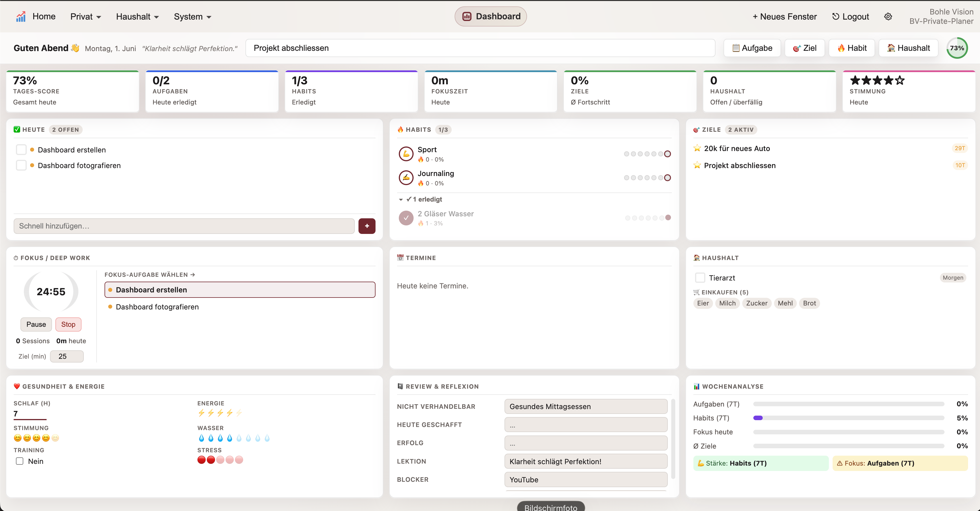
Task: Click the first mood smiley
Action: point(18,438)
